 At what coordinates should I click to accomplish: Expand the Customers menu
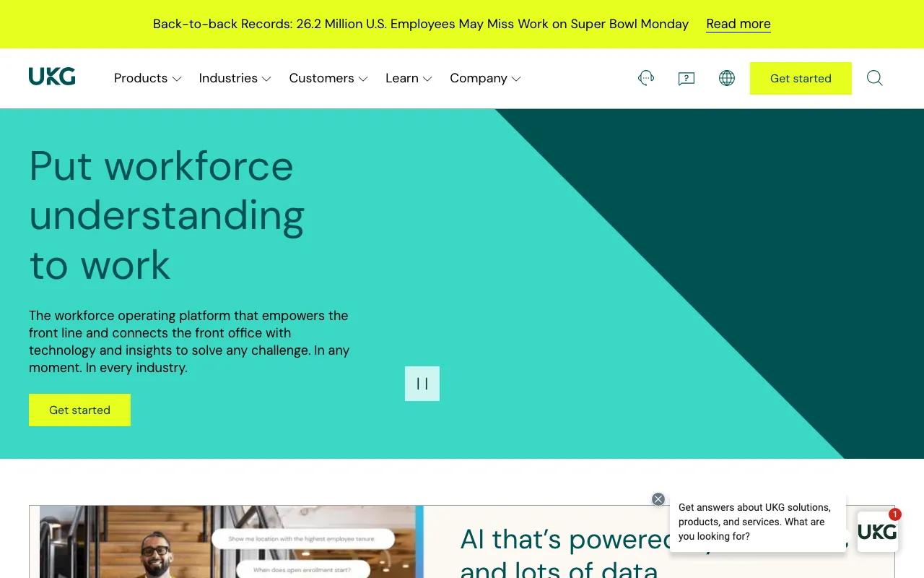tap(328, 78)
